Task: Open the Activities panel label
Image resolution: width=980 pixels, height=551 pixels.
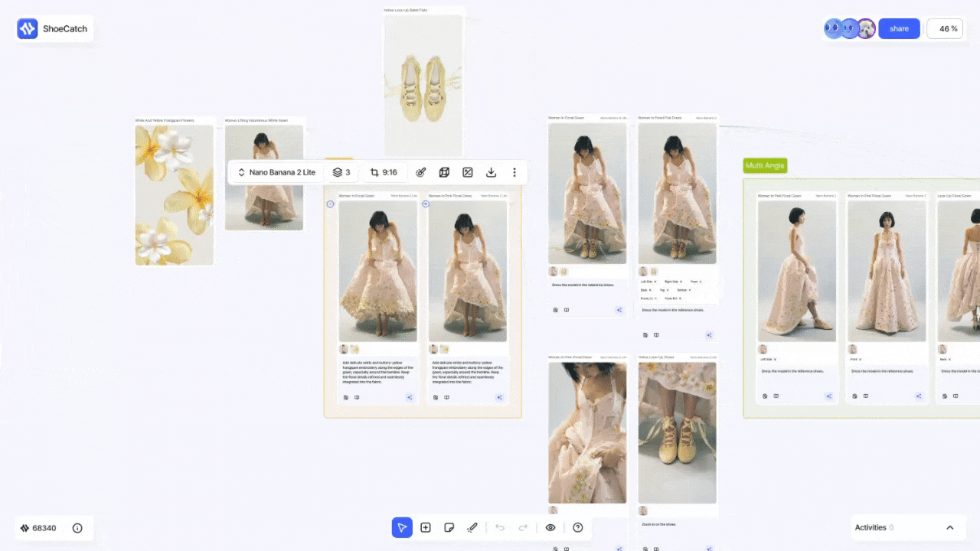Action: [x=871, y=527]
